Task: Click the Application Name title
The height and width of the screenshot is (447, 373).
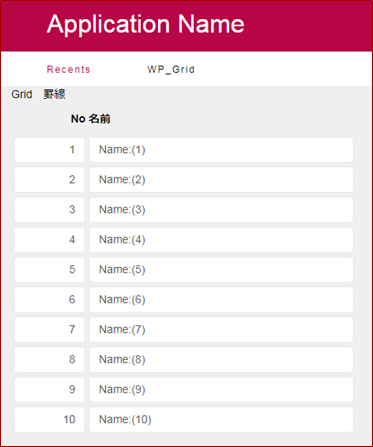Action: click(x=146, y=24)
